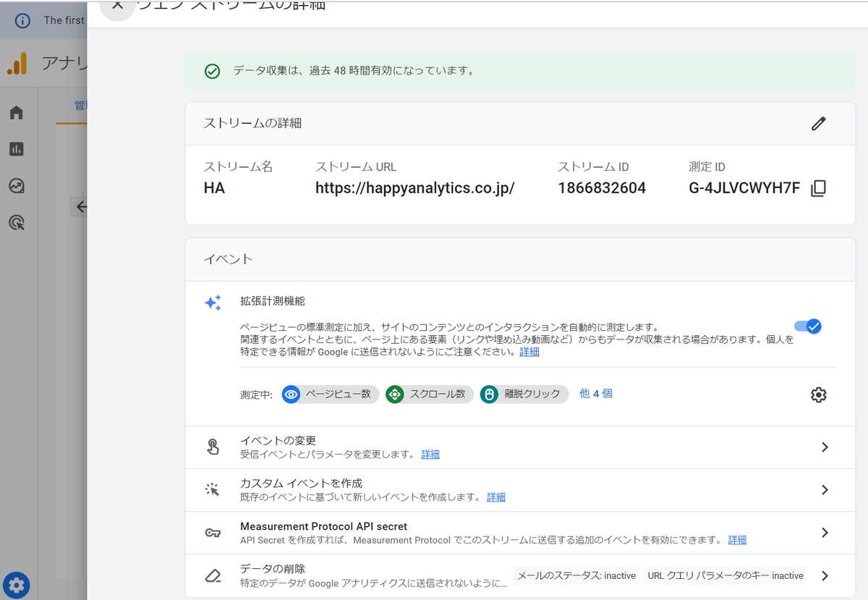The width and height of the screenshot is (868, 600).
Task: Open the Explore section from the sidebar
Action: pos(17,185)
